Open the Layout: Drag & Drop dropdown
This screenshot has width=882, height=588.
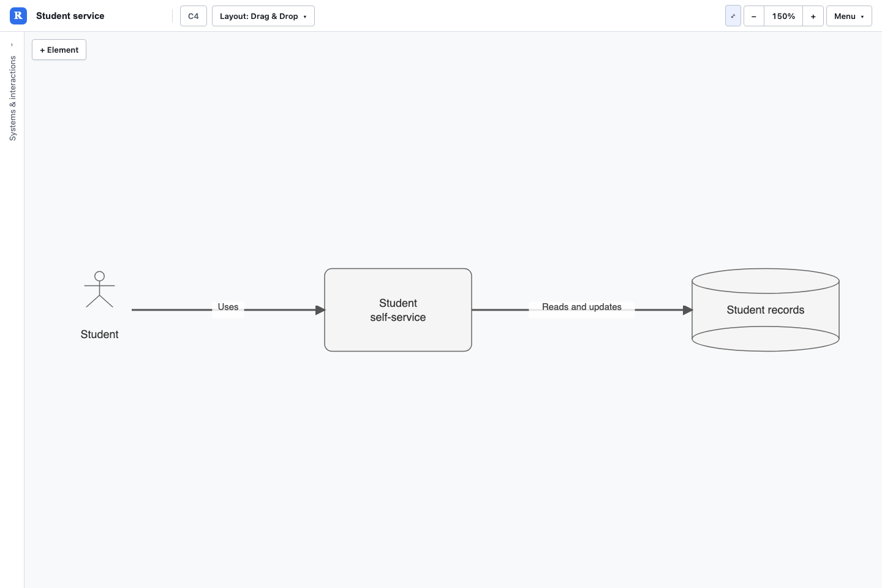[x=263, y=16]
